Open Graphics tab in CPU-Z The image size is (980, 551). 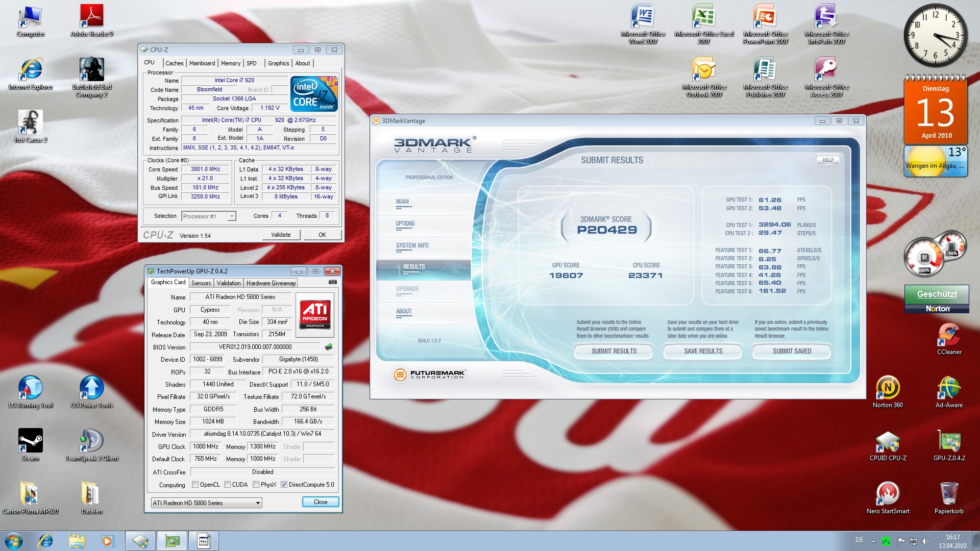278,63
